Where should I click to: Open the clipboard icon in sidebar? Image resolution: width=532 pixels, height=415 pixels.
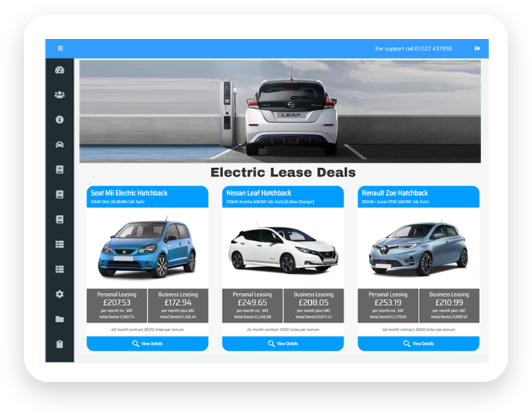click(59, 344)
